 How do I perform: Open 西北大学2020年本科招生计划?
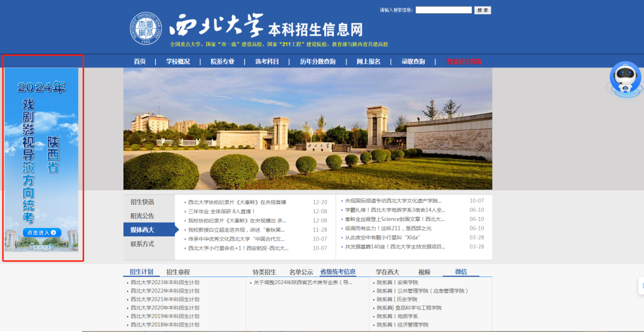(165, 308)
